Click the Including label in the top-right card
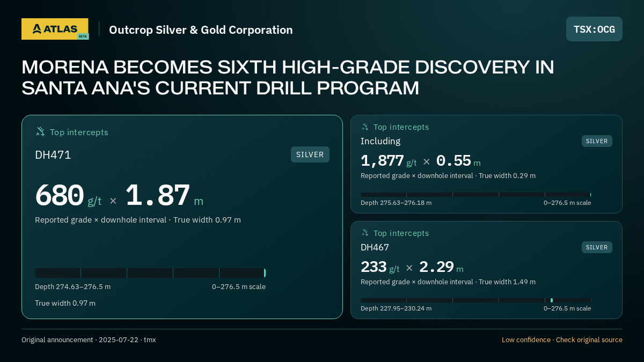644x362 pixels. [x=380, y=141]
